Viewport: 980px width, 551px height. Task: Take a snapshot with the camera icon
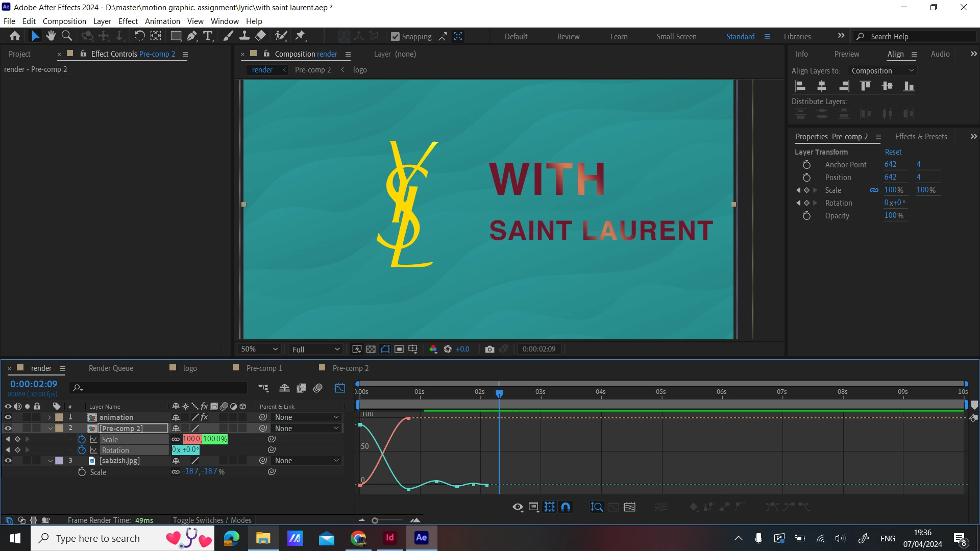click(x=489, y=349)
